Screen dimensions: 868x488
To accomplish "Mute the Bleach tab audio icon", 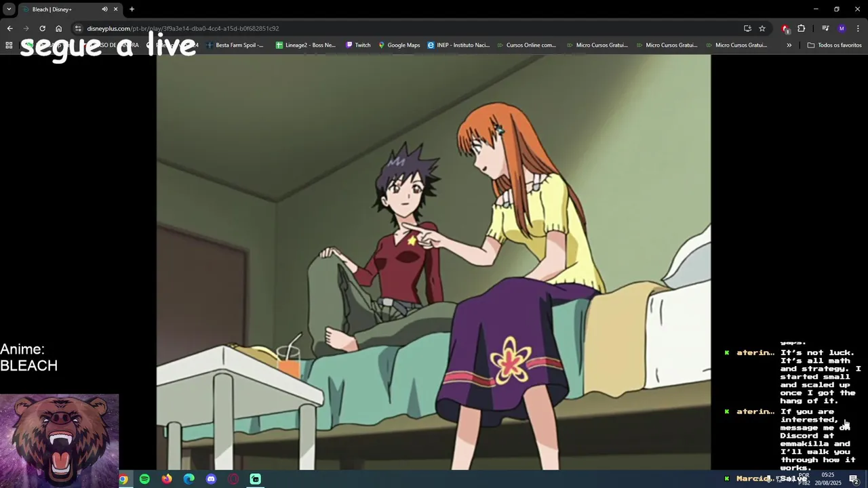I will pyautogui.click(x=104, y=9).
